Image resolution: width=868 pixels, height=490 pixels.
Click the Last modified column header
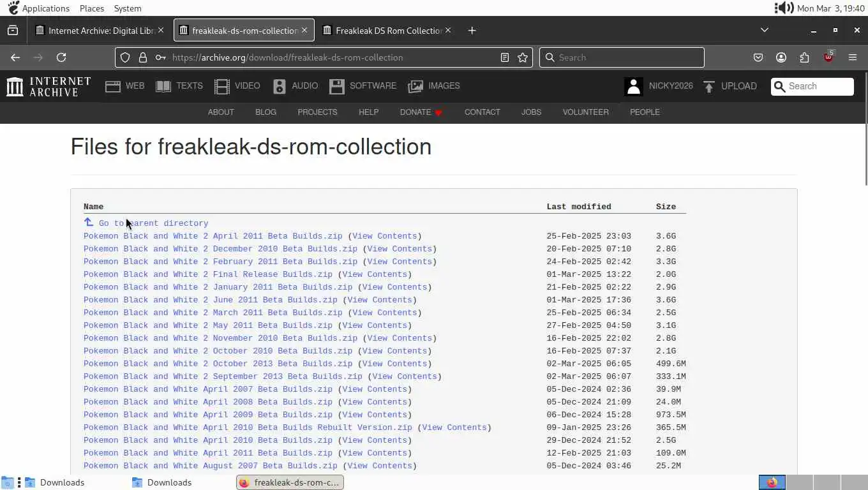[x=579, y=207]
